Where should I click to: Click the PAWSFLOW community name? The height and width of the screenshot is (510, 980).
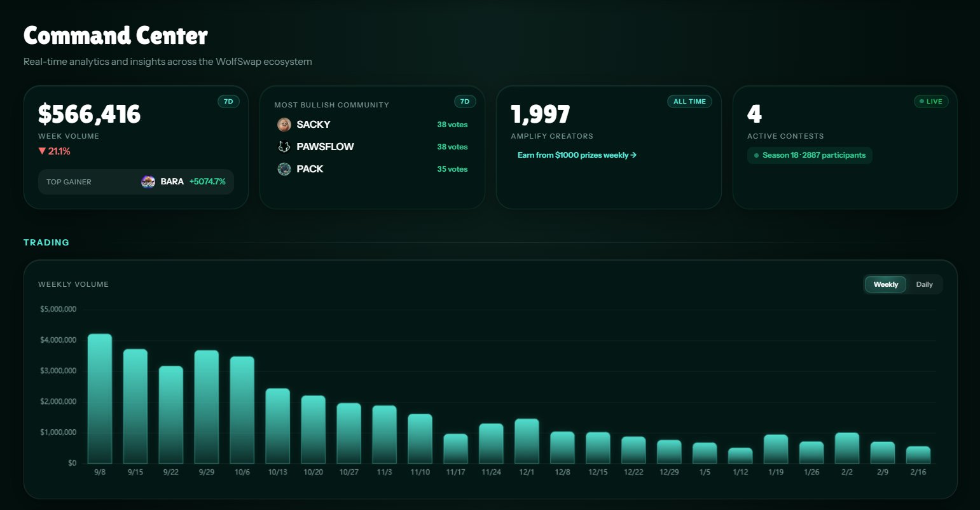(325, 147)
